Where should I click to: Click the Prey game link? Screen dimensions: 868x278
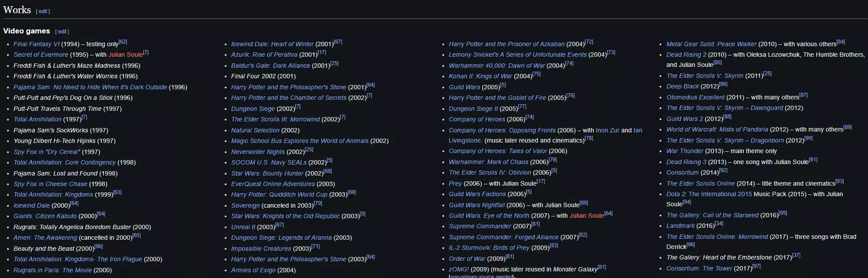(455, 184)
